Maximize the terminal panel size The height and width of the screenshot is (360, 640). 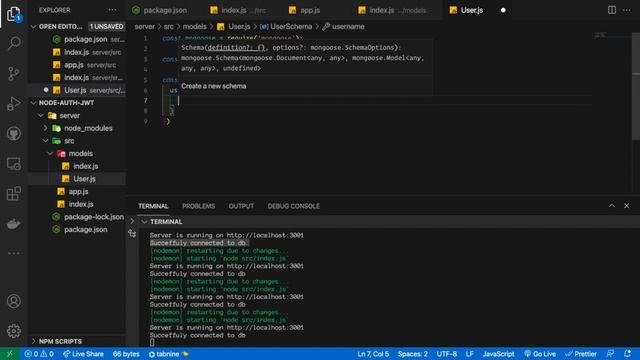[x=611, y=206]
